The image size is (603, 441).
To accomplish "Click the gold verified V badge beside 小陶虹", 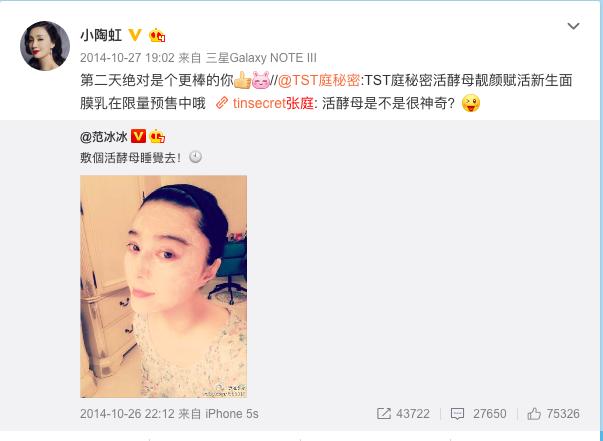I will [x=135, y=35].
